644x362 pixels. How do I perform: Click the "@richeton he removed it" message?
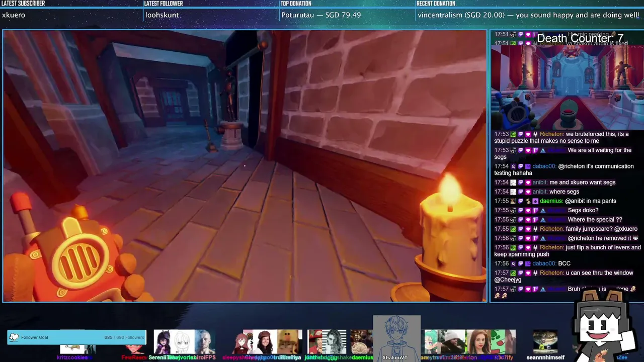coord(567,238)
